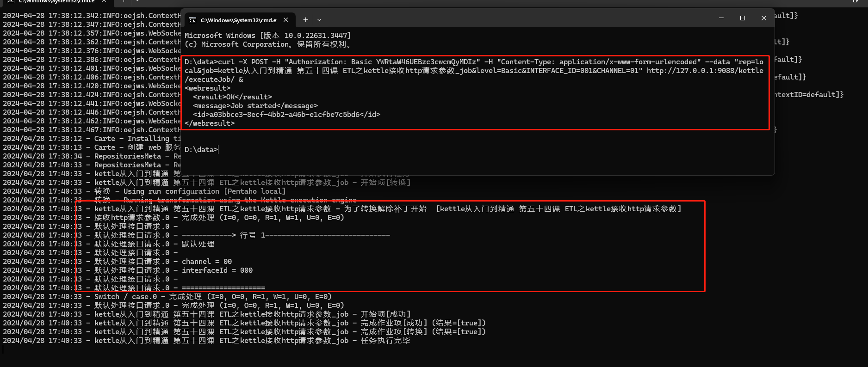Click the 'interfaceId = 000' log line
Screen dimensions: 868x367
point(128,270)
